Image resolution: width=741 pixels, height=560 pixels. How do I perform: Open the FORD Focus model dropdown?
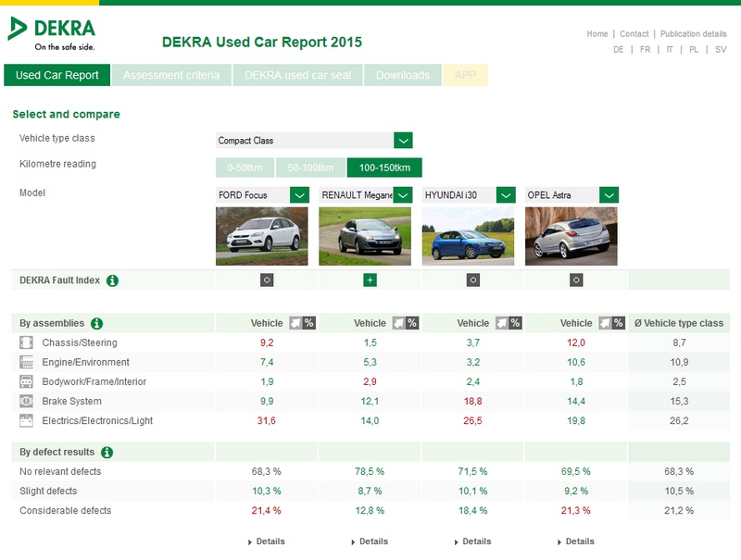click(x=299, y=195)
